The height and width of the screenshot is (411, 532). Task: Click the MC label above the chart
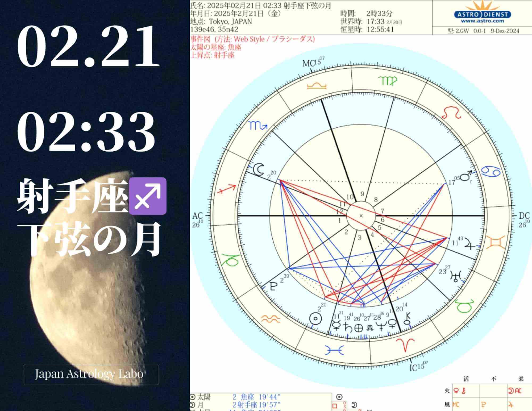309,63
